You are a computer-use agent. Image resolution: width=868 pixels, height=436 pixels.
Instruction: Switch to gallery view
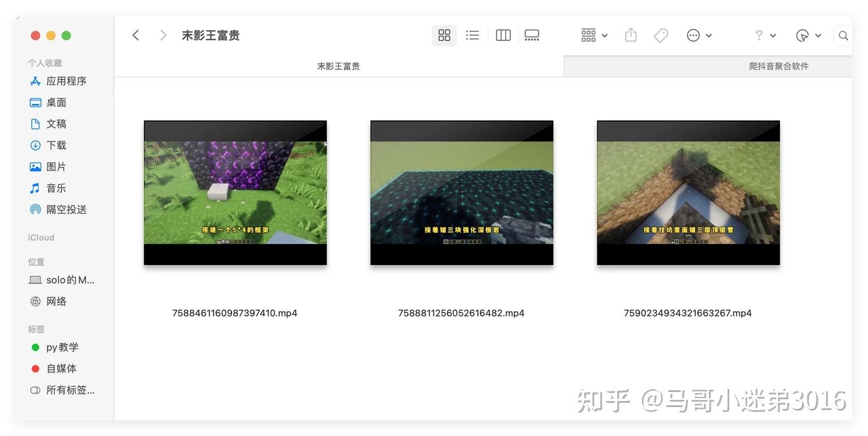pos(532,36)
